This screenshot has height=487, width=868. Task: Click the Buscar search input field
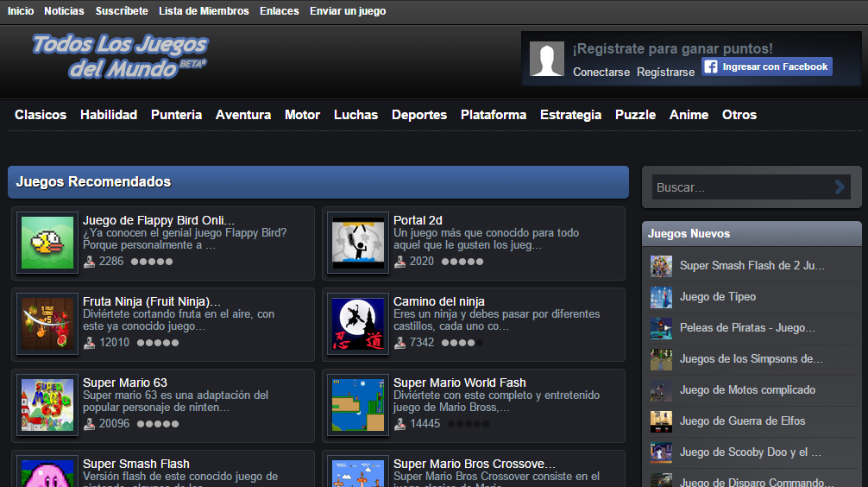pyautogui.click(x=738, y=187)
